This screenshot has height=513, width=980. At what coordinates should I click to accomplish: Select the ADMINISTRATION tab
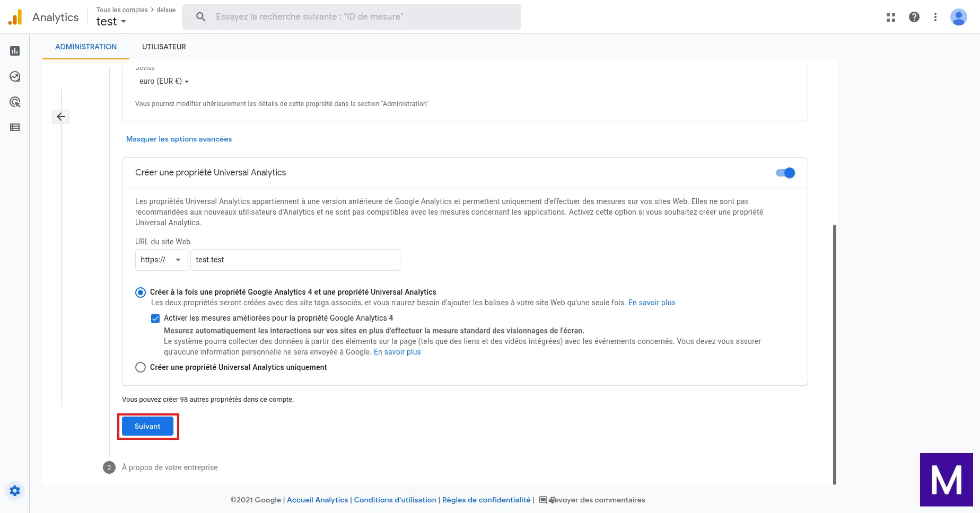pos(86,47)
